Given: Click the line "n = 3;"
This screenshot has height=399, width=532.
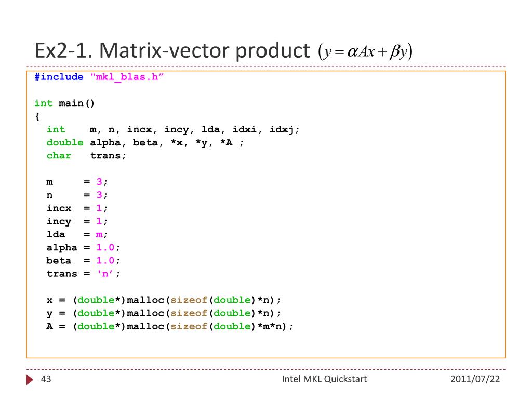Looking at the screenshot, I should coord(77,195).
